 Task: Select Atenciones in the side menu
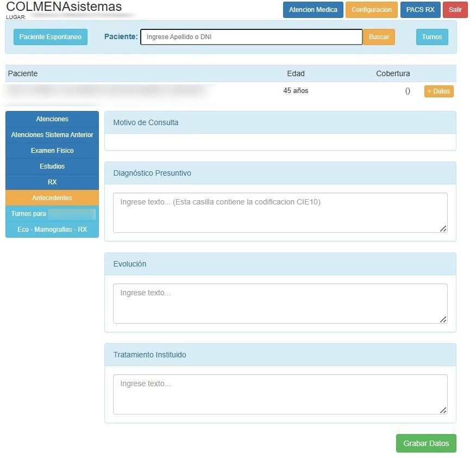point(53,120)
